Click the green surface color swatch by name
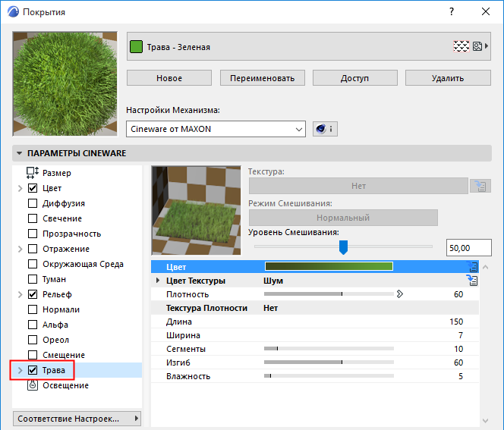The width and height of the screenshot is (504, 430). pos(136,46)
